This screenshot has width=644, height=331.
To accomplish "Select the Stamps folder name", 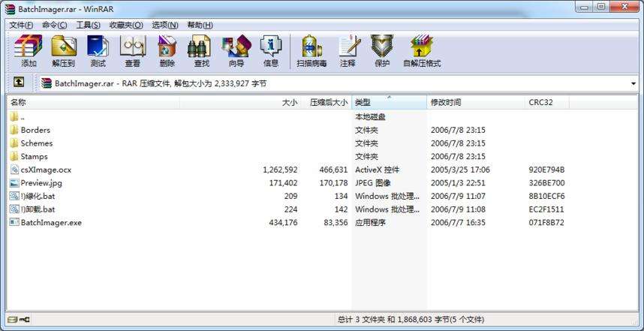I will tap(34, 156).
